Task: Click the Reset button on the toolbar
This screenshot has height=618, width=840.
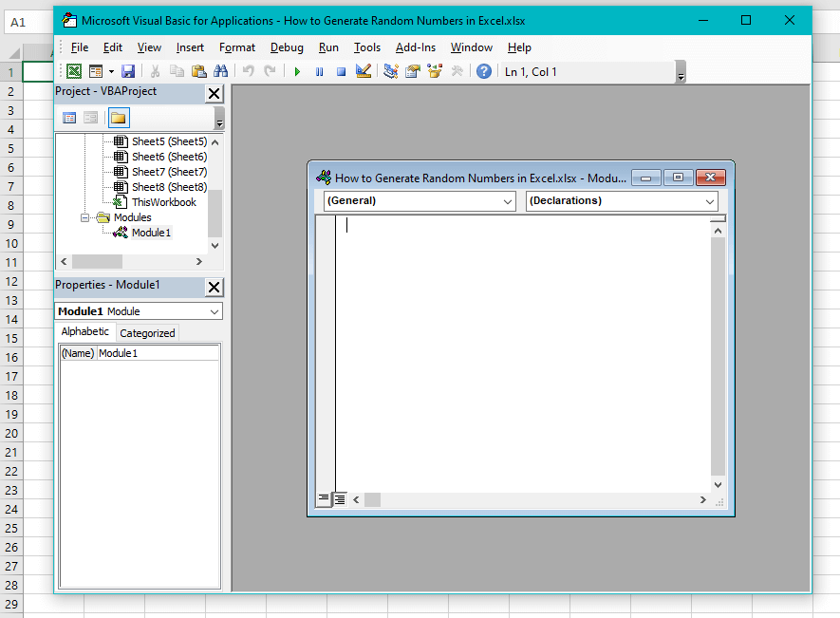Action: point(341,70)
